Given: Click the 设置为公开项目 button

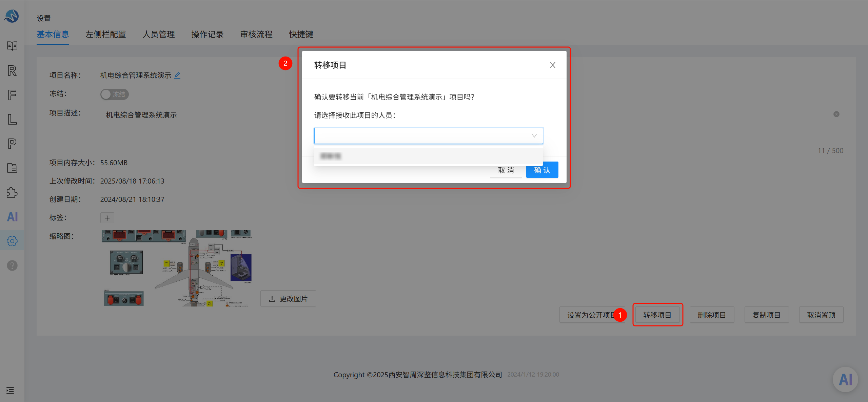Looking at the screenshot, I should pos(592,315).
